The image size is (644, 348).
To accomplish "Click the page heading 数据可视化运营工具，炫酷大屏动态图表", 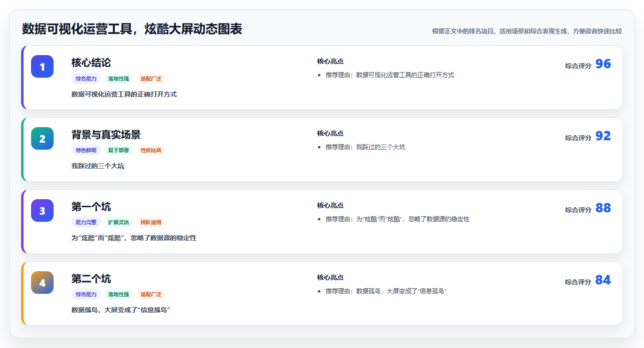I will coord(132,29).
